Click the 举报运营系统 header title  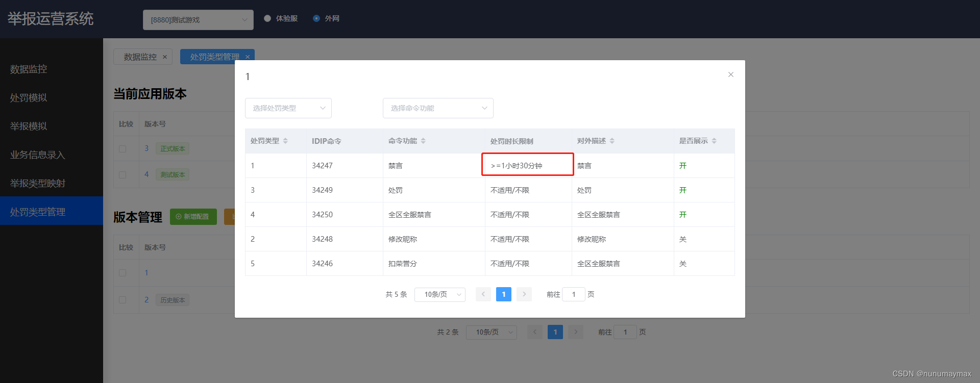coord(51,19)
